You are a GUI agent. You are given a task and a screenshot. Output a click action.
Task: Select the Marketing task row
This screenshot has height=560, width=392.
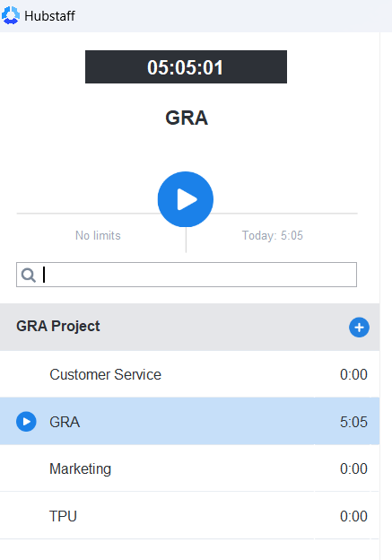point(189,468)
